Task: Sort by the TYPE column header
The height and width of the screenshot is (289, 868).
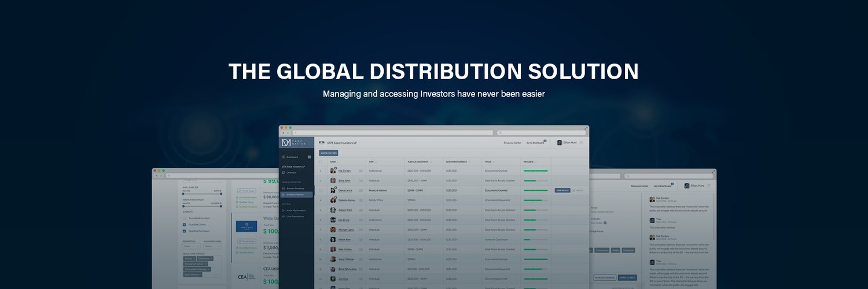Action: click(372, 162)
